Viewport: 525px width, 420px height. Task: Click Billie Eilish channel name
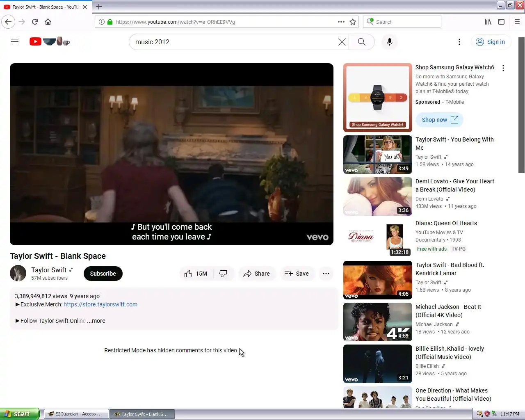(427, 366)
